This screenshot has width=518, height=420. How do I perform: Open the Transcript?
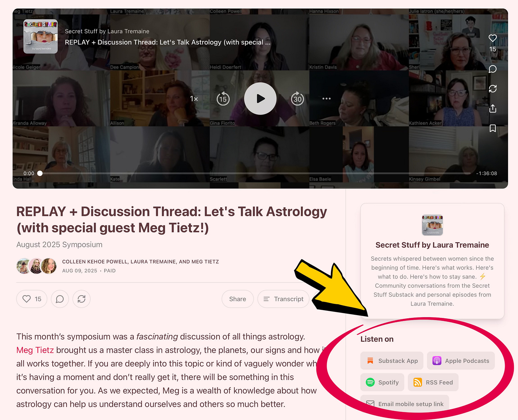284,299
